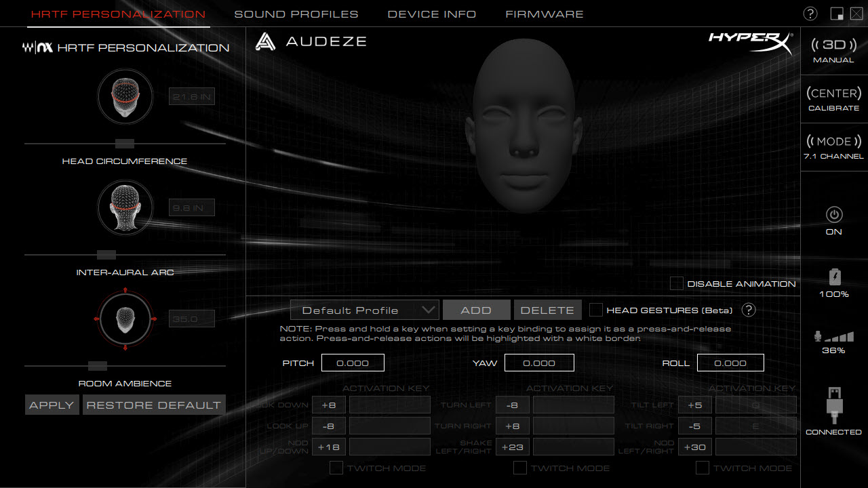This screenshot has width=868, height=488.
Task: Click the Waves NX logo
Action: [37, 47]
